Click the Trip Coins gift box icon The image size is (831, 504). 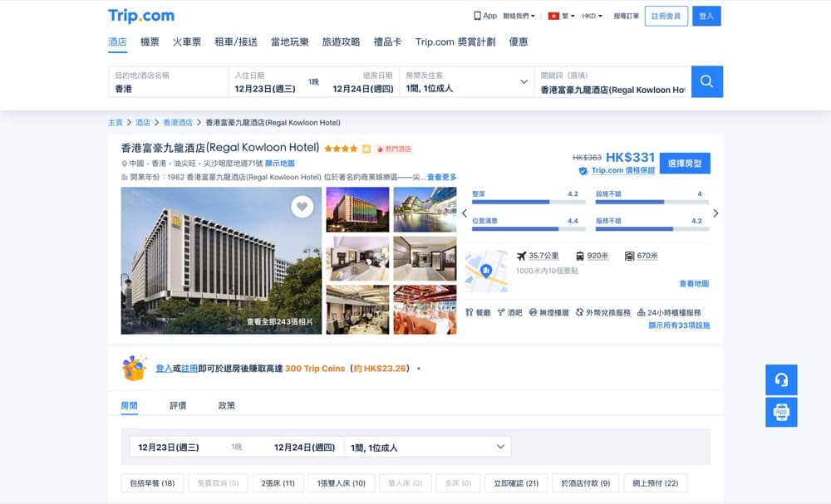click(134, 368)
